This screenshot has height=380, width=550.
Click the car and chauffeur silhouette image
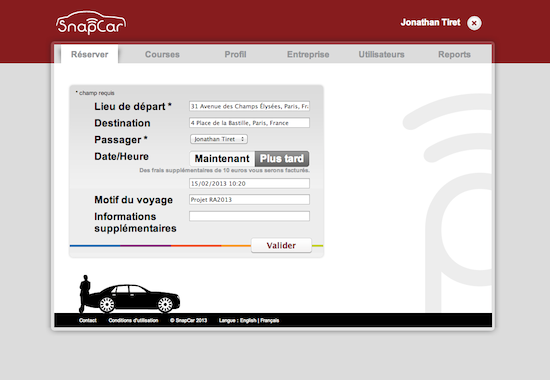(129, 294)
